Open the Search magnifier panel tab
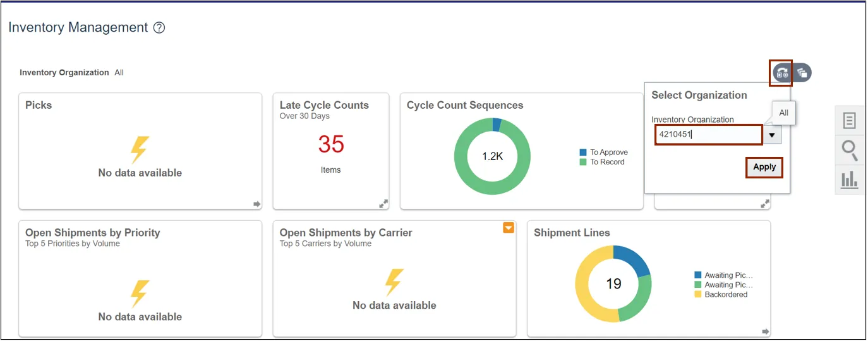 [x=850, y=151]
